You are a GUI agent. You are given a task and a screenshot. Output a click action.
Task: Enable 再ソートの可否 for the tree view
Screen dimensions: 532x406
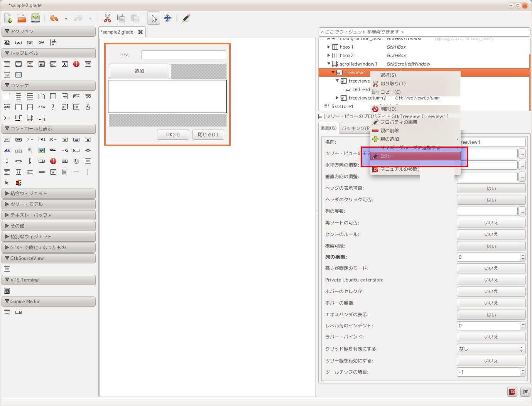[490, 222]
